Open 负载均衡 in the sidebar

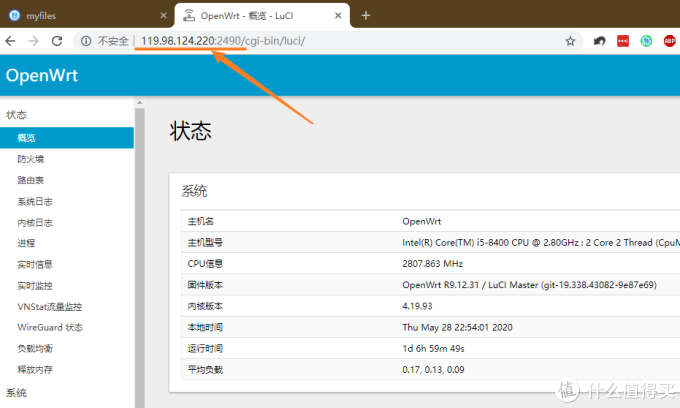(35, 349)
